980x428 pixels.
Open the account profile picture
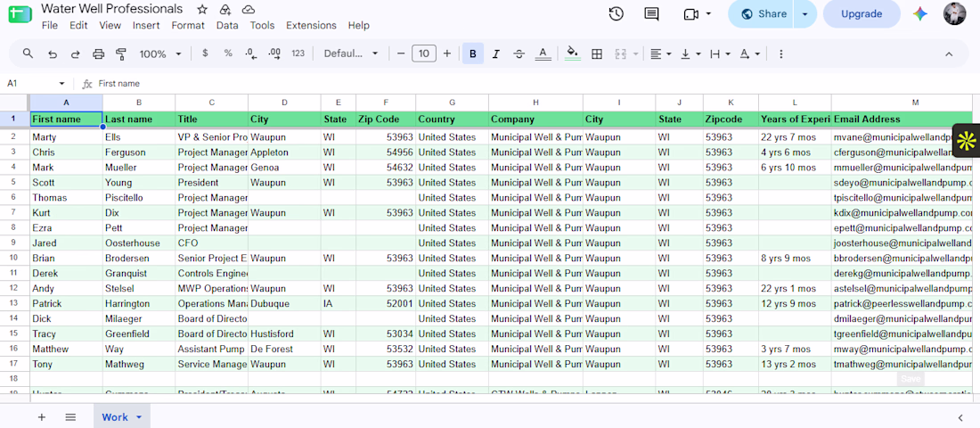955,13
